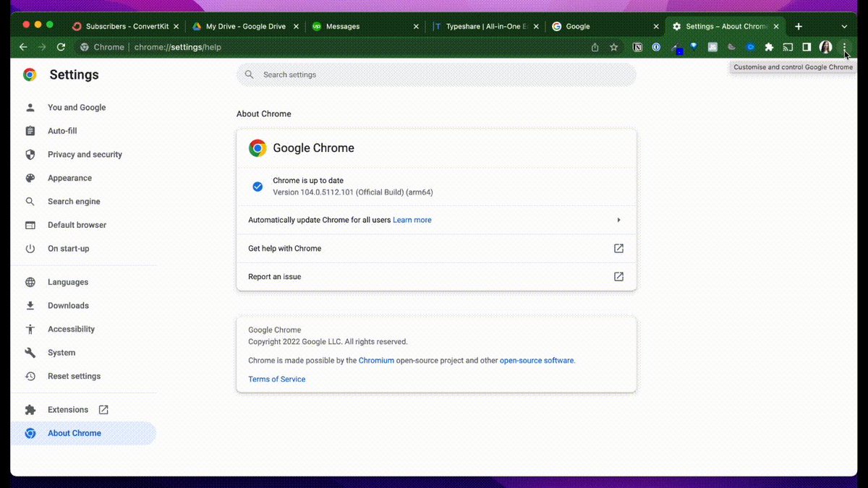Click the 1Password extension icon
Screen dimensions: 868x488
pos(656,47)
